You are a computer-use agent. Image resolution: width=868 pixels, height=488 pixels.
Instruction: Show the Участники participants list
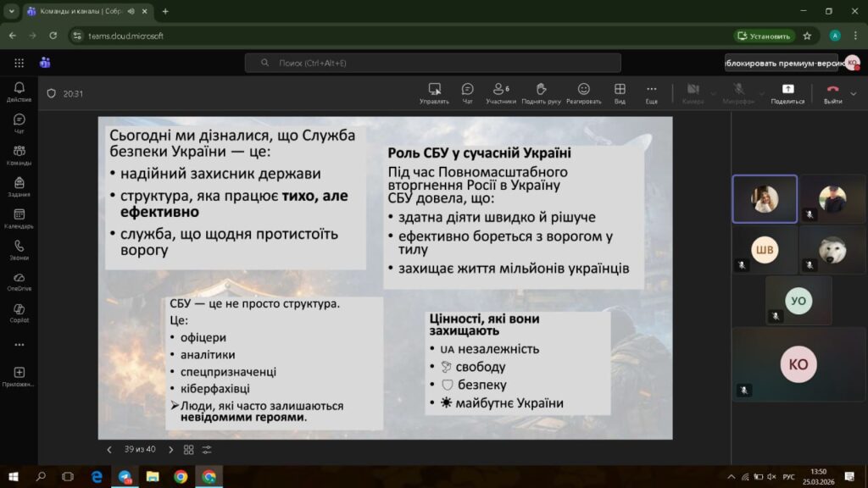[500, 92]
